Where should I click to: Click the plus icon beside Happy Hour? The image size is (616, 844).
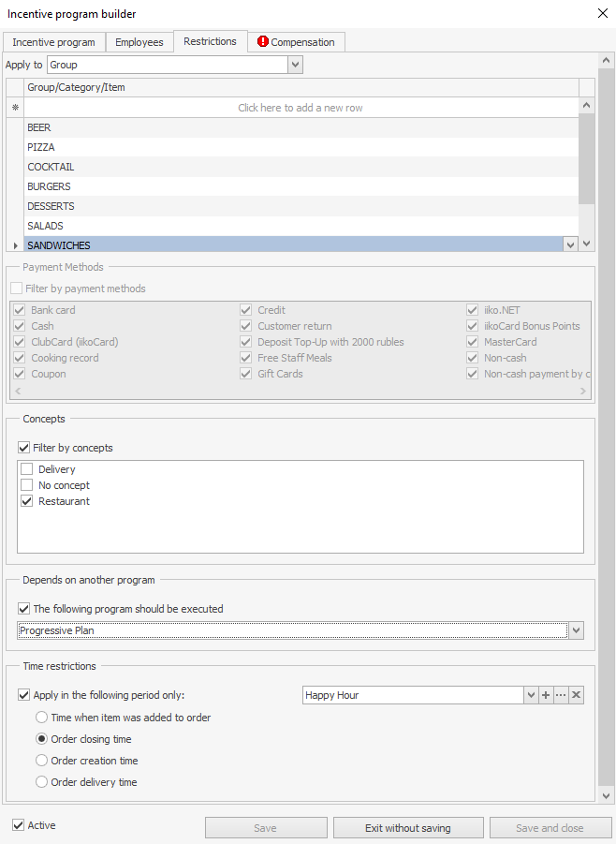[x=546, y=695]
